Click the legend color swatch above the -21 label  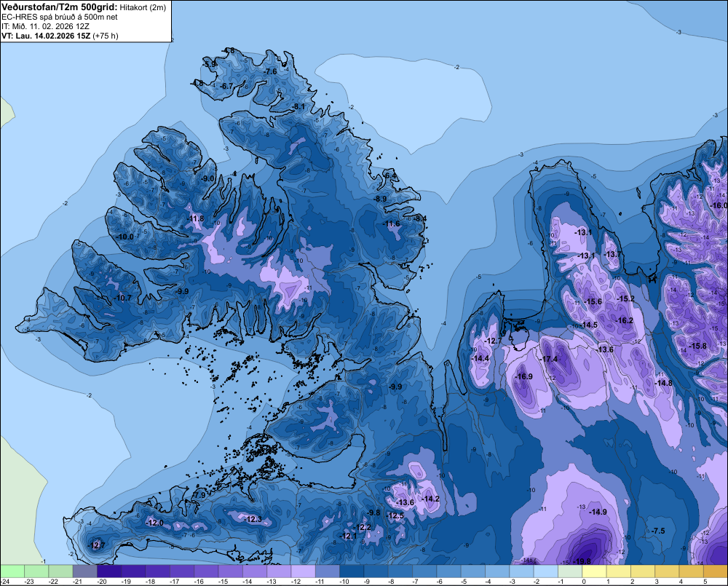(x=85, y=571)
